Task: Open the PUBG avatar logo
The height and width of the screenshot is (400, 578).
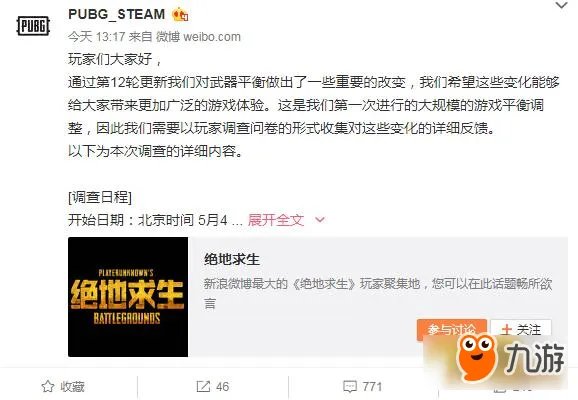Action: [x=33, y=26]
